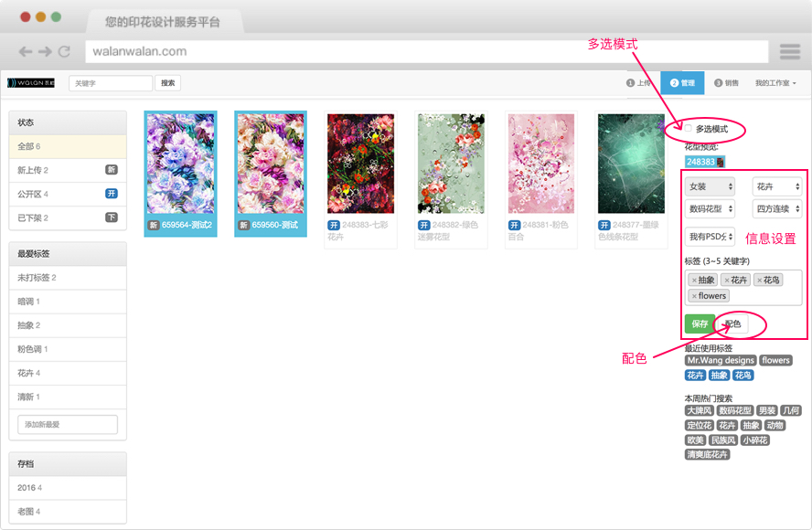Click the browser forward arrow
The image size is (812, 530).
[44, 52]
